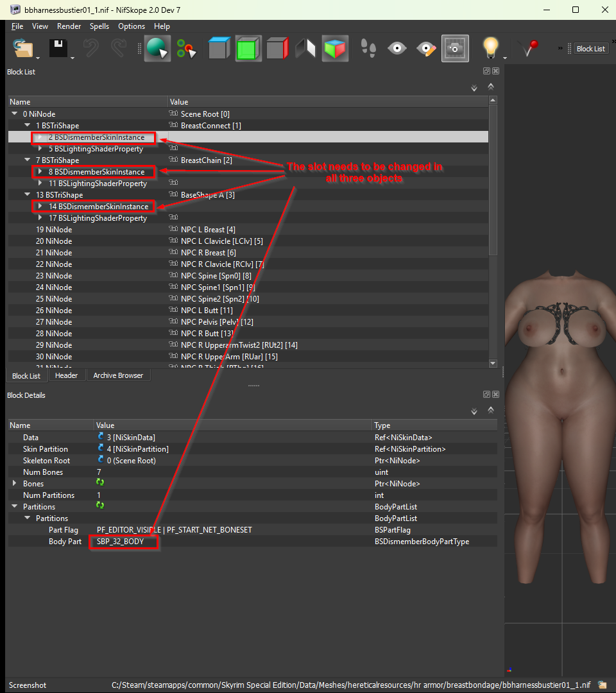Click refresh icon on Bones row

point(100,483)
